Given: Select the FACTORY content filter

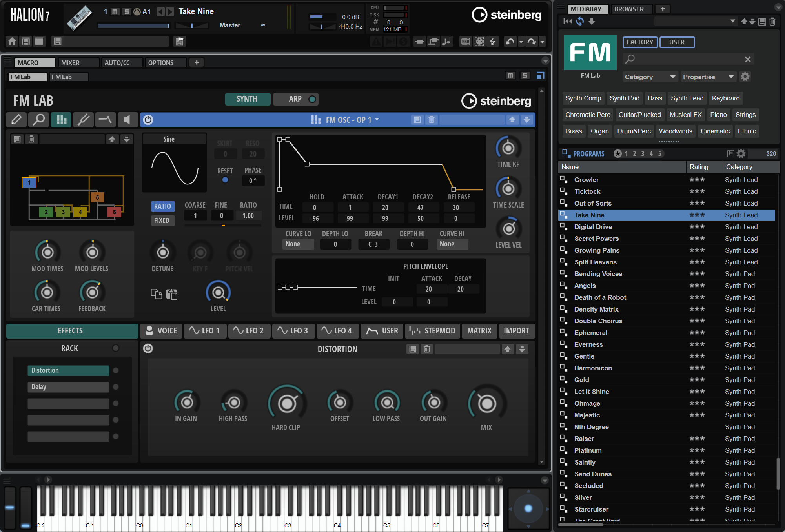Looking at the screenshot, I should 640,42.
